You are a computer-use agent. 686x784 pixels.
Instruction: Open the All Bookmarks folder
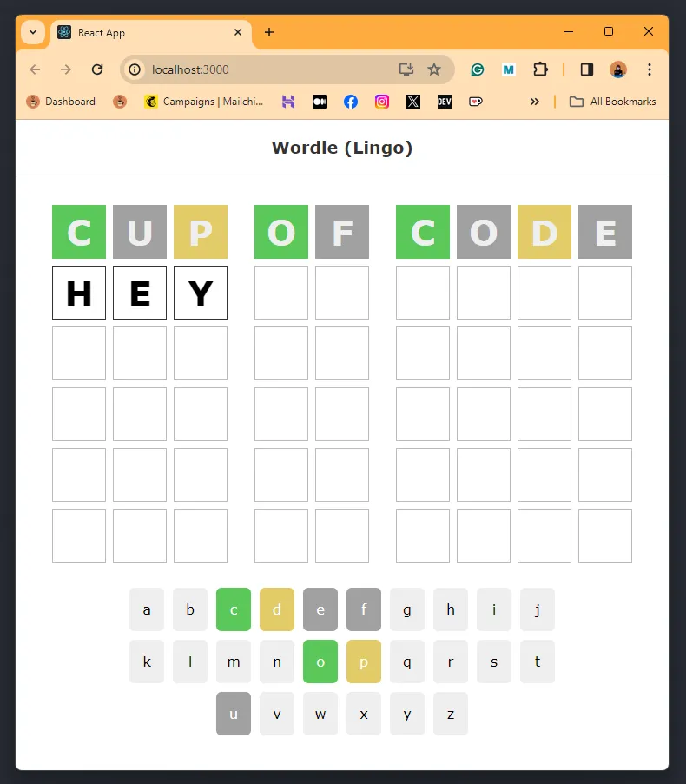[613, 102]
